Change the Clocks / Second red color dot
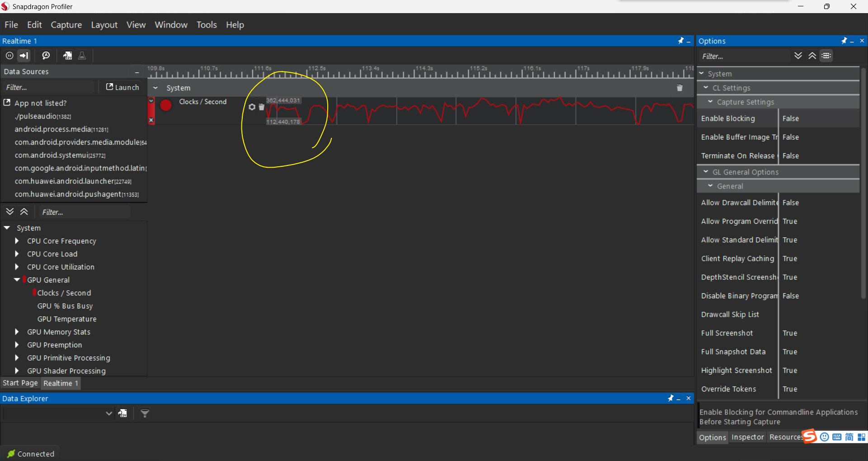Image resolution: width=868 pixels, height=461 pixels. [166, 105]
